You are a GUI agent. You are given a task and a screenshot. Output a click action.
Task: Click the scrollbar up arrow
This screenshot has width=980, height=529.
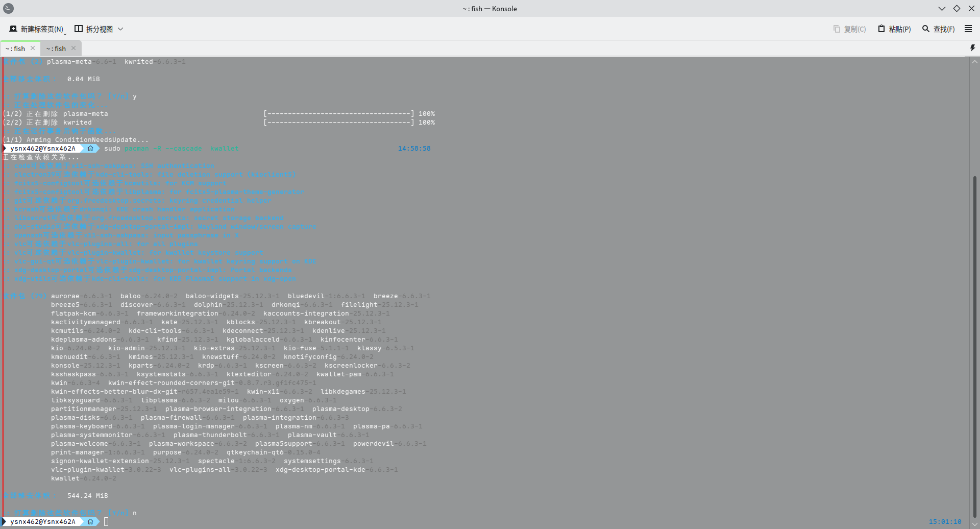pyautogui.click(x=974, y=62)
